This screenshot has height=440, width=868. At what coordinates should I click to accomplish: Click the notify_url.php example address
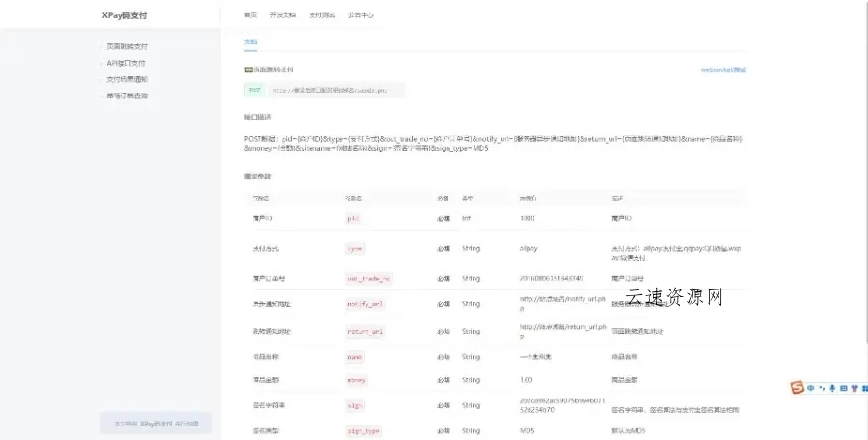click(x=562, y=304)
